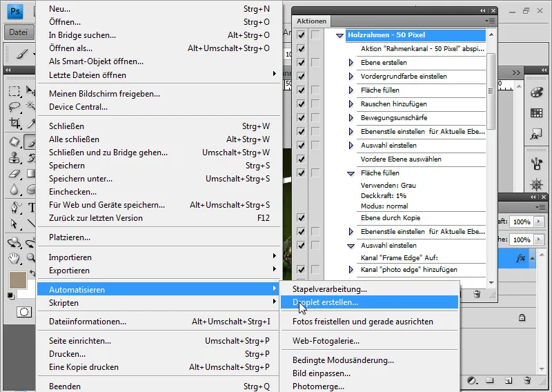Click the ship wheel navigator icon in dock

coord(537,184)
